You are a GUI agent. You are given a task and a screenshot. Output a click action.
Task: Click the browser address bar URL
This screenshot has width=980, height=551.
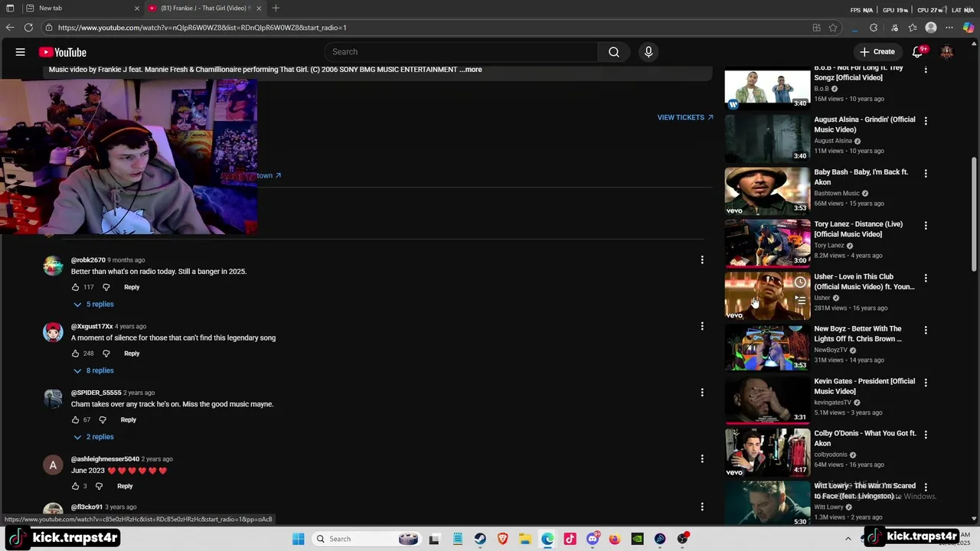(202, 28)
